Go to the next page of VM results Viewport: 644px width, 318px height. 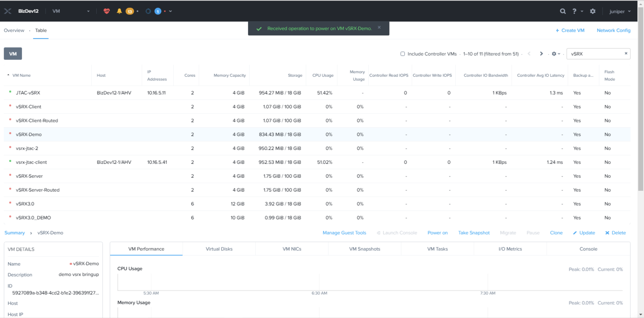tap(541, 54)
